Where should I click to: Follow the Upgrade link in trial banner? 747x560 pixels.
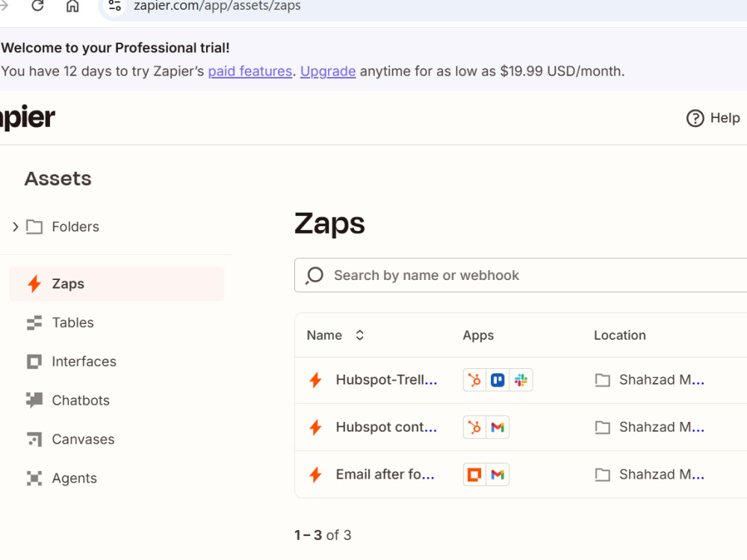[x=328, y=71]
